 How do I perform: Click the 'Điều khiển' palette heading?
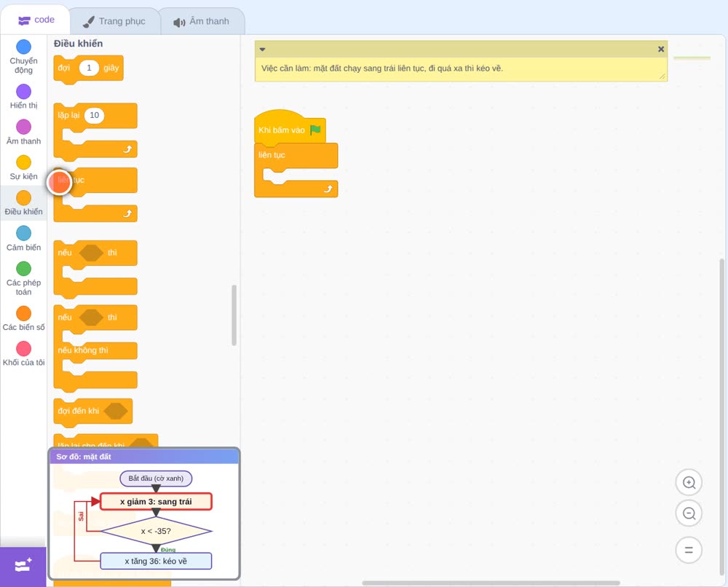point(78,44)
